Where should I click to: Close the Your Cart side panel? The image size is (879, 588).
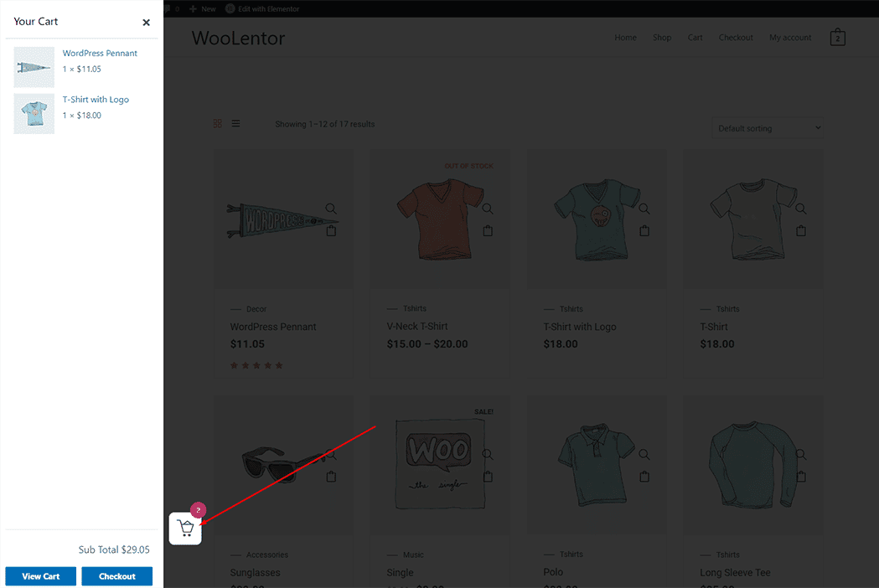pyautogui.click(x=146, y=22)
